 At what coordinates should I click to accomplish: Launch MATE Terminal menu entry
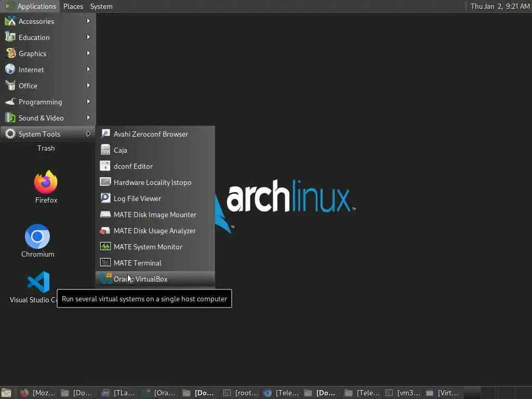tap(155, 263)
